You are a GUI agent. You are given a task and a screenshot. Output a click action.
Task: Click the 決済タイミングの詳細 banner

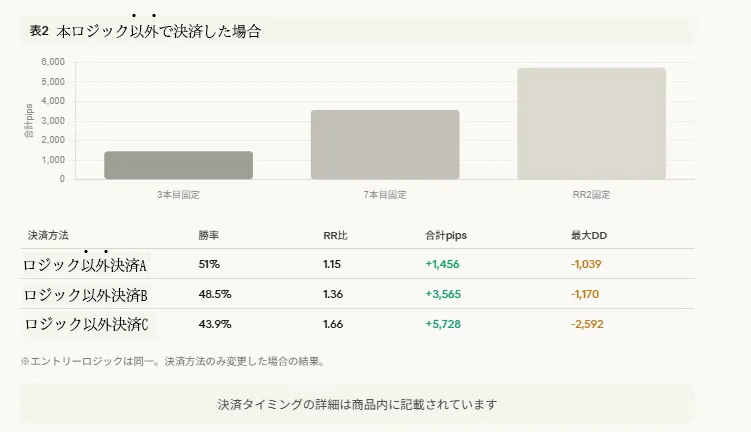(357, 405)
